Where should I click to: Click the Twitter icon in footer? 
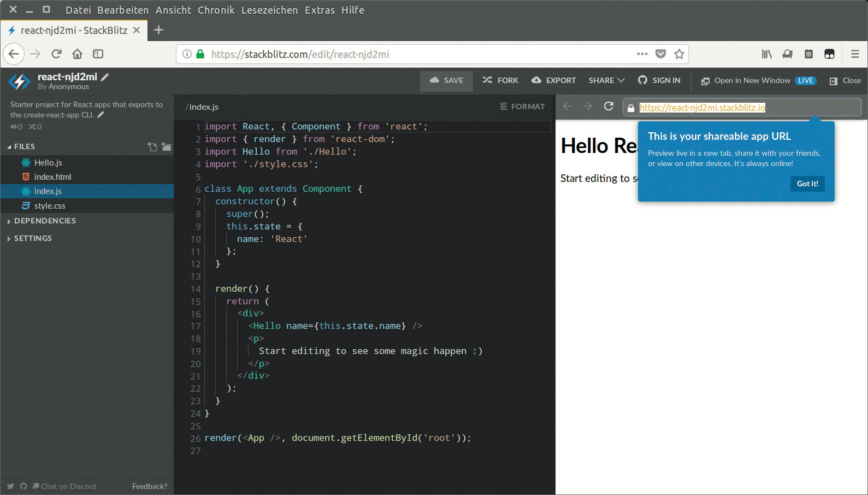pyautogui.click(x=10, y=486)
